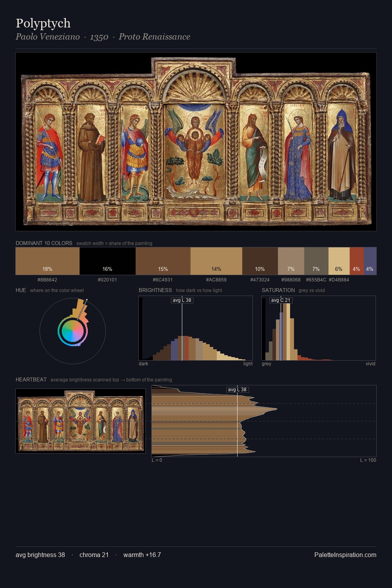Image resolution: width=392 pixels, height=588 pixels.
Task: Click the small heartbeat painting thumbnail
Action: (x=80, y=421)
